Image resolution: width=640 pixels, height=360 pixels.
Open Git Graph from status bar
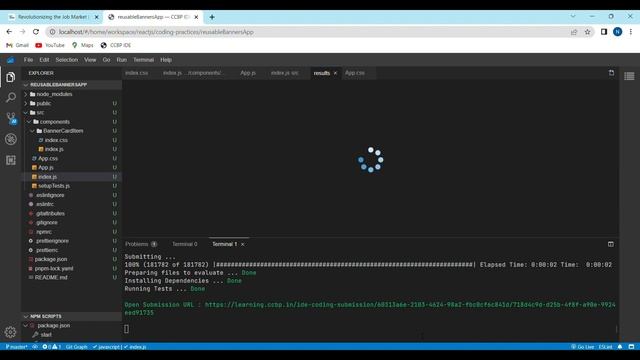76,347
